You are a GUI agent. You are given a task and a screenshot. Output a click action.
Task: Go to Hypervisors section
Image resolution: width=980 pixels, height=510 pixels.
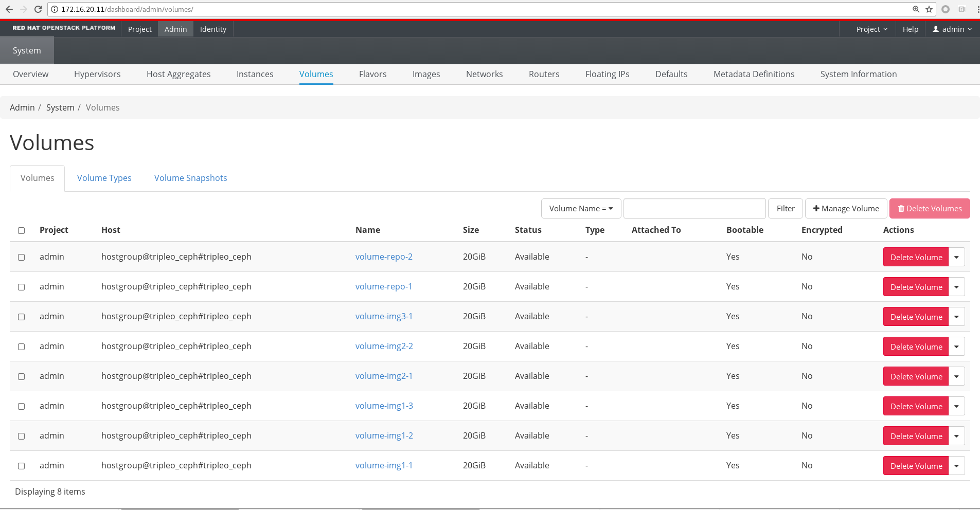[x=97, y=74]
